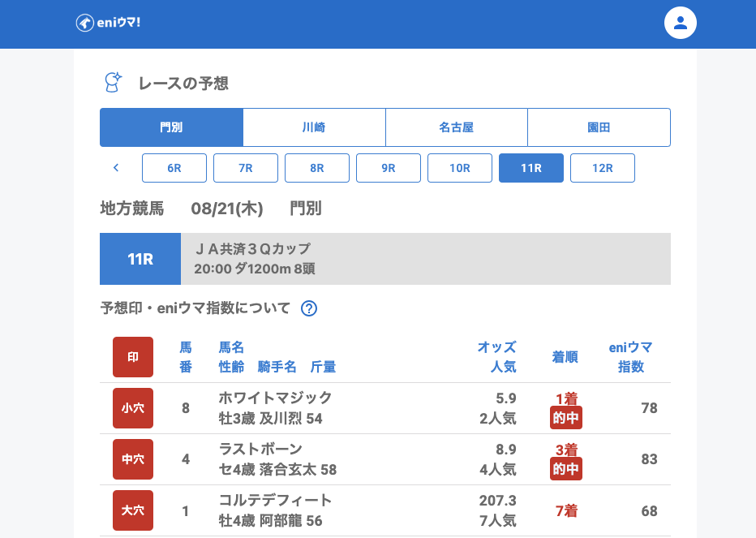Pick race 10R
The image size is (756, 538).
pyautogui.click(x=460, y=168)
